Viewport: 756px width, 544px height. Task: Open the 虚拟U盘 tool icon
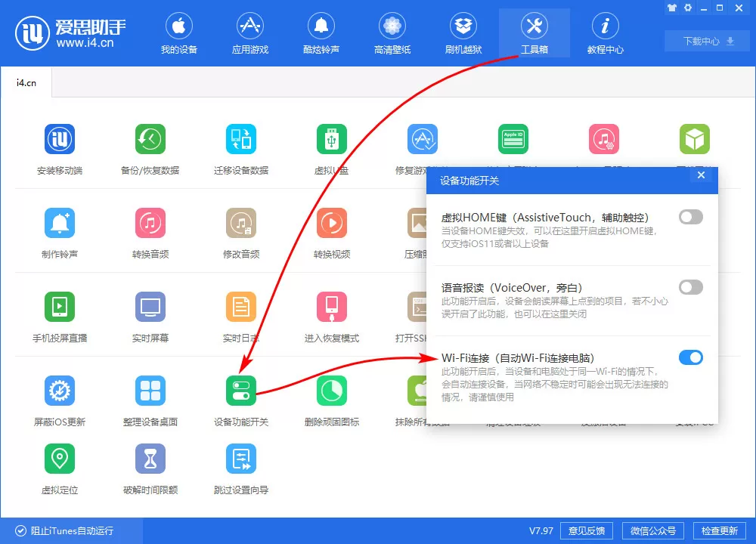pos(331,139)
